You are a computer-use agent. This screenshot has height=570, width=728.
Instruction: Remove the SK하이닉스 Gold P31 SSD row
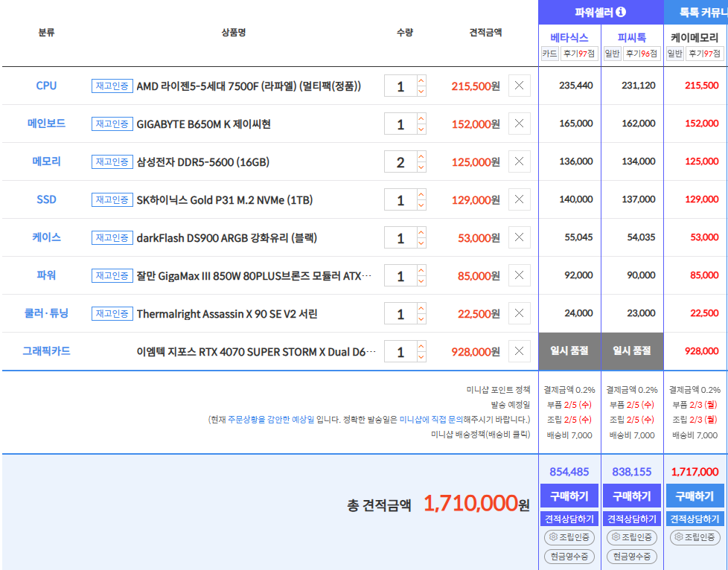519,199
